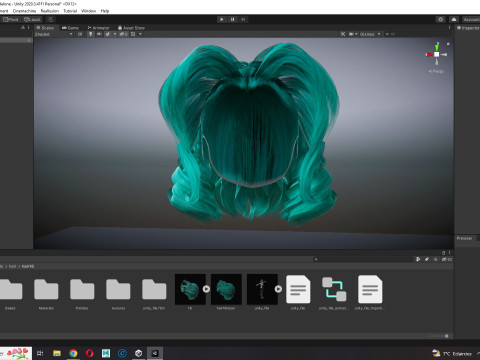Click the Preview panel header
The image size is (480, 360).
tap(465, 238)
